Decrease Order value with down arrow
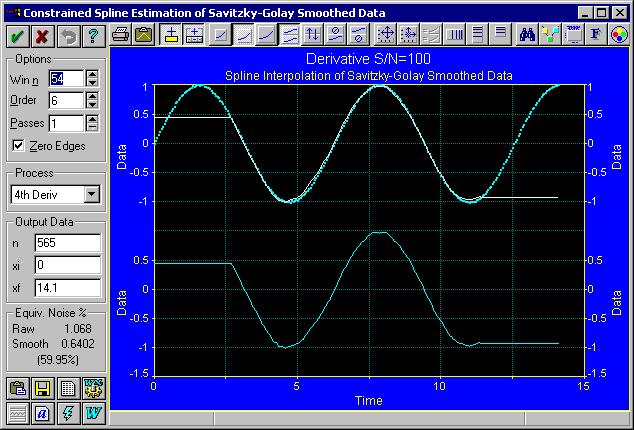This screenshot has height=430, width=634. [x=92, y=105]
